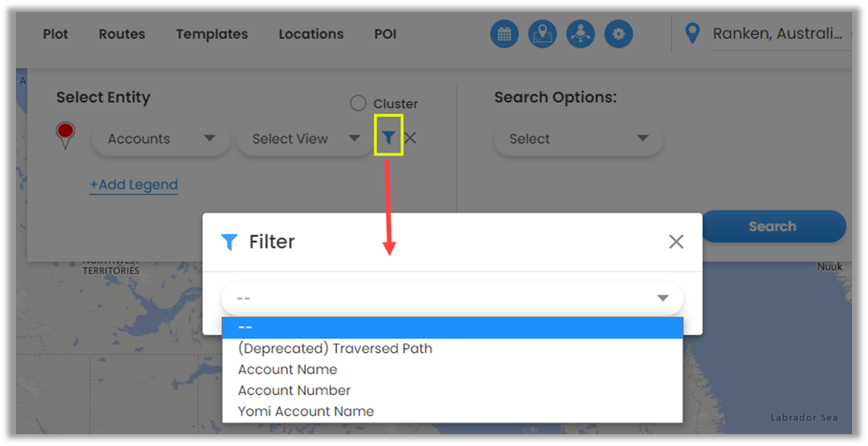This screenshot has width=868, height=446.
Task: Expand the Search Options Select dropdown
Action: (579, 139)
